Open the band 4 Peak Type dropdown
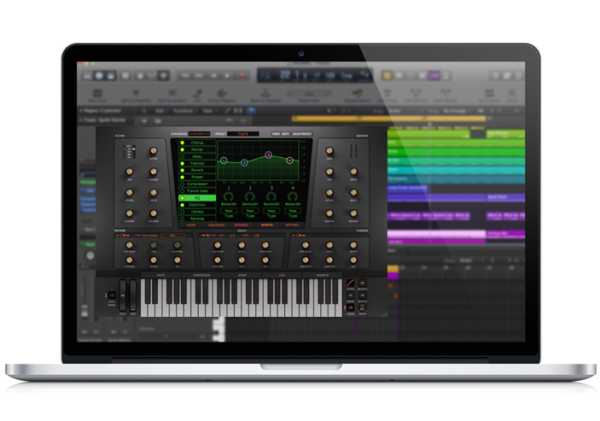 (x=290, y=214)
